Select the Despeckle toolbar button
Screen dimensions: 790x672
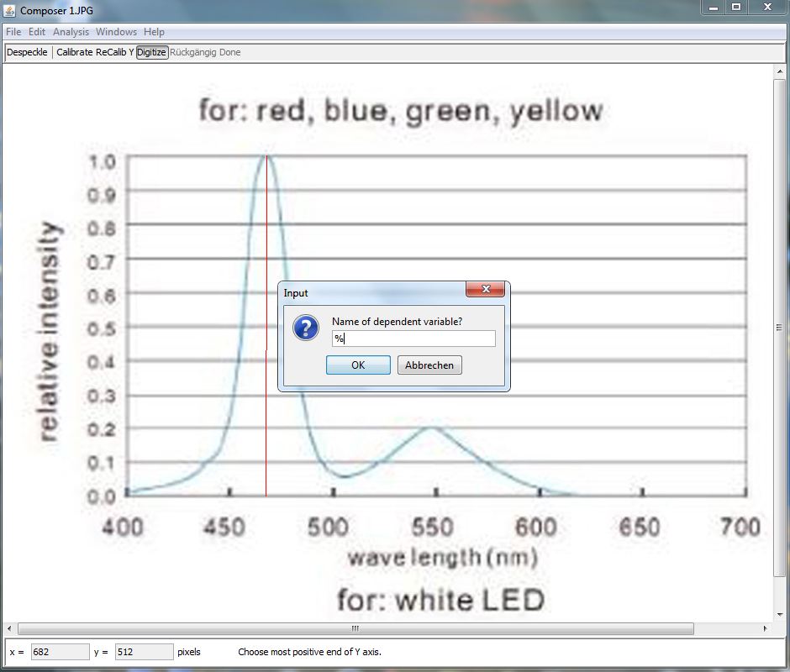coord(27,52)
